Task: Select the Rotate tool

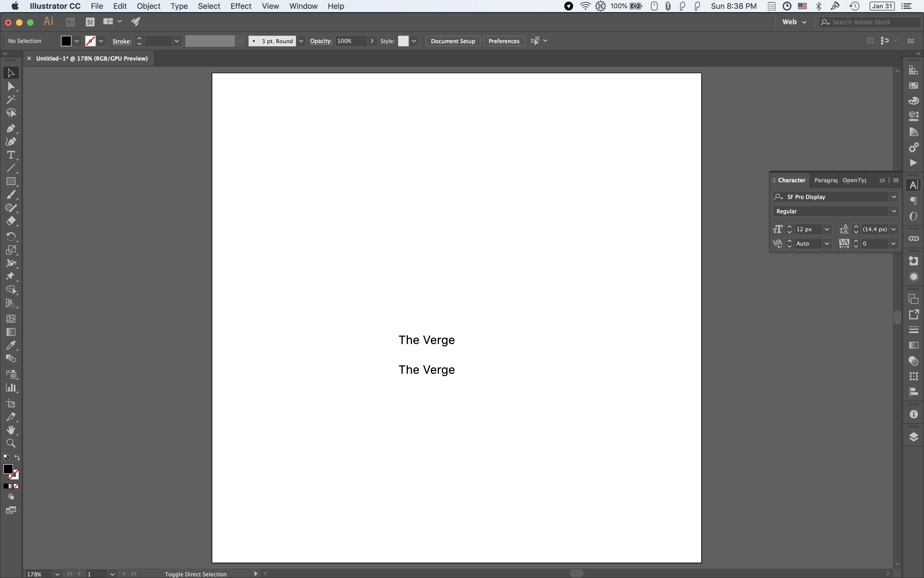Action: pos(11,237)
